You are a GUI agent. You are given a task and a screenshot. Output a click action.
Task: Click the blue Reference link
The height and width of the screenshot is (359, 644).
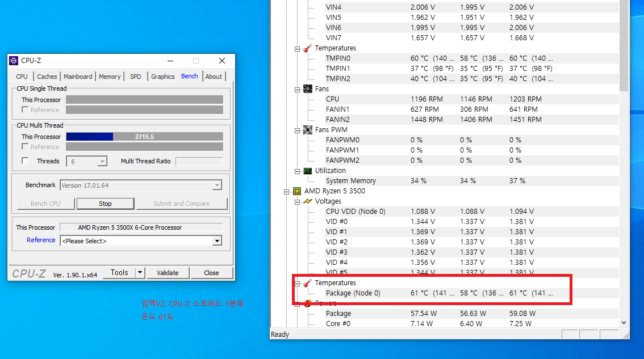pyautogui.click(x=41, y=240)
